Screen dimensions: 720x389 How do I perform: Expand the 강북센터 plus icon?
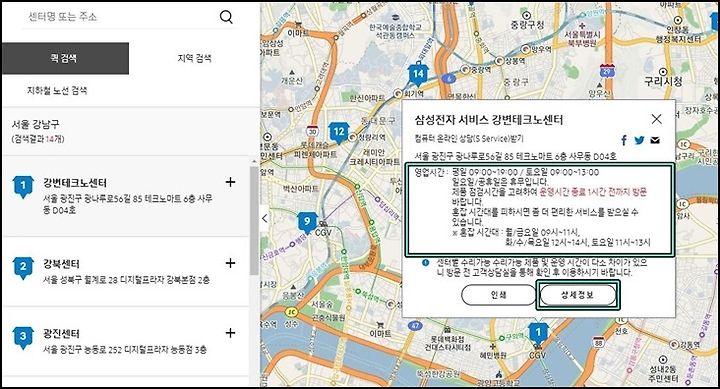231,263
